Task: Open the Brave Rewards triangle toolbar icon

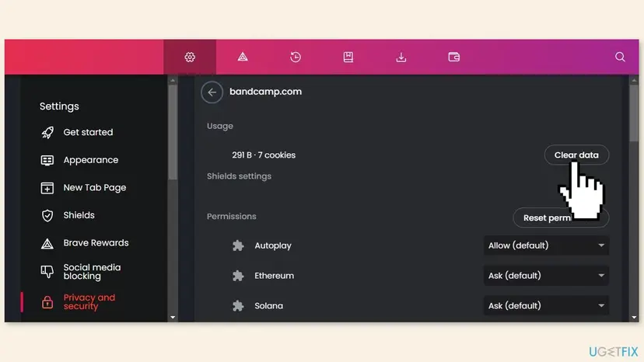Action: coord(243,57)
